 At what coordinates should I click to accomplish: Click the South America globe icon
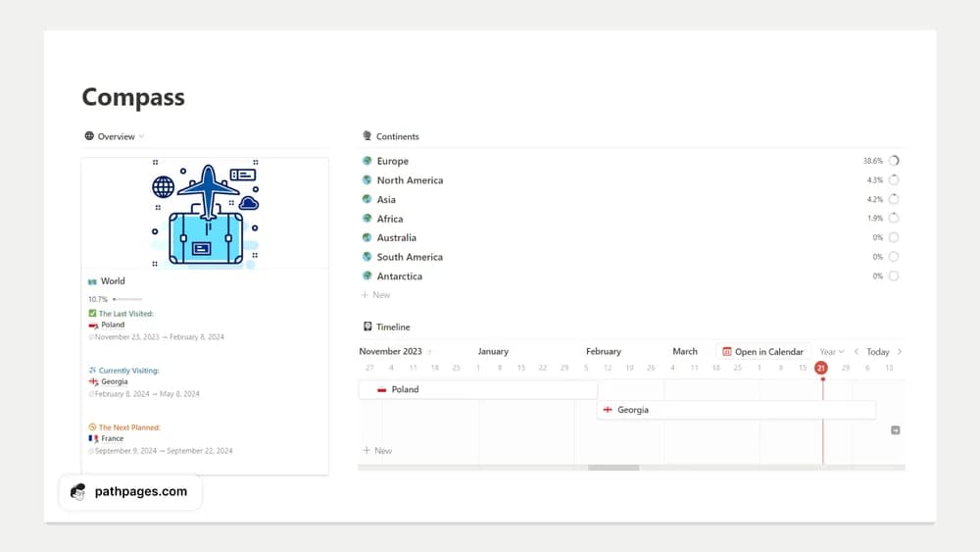click(x=367, y=257)
